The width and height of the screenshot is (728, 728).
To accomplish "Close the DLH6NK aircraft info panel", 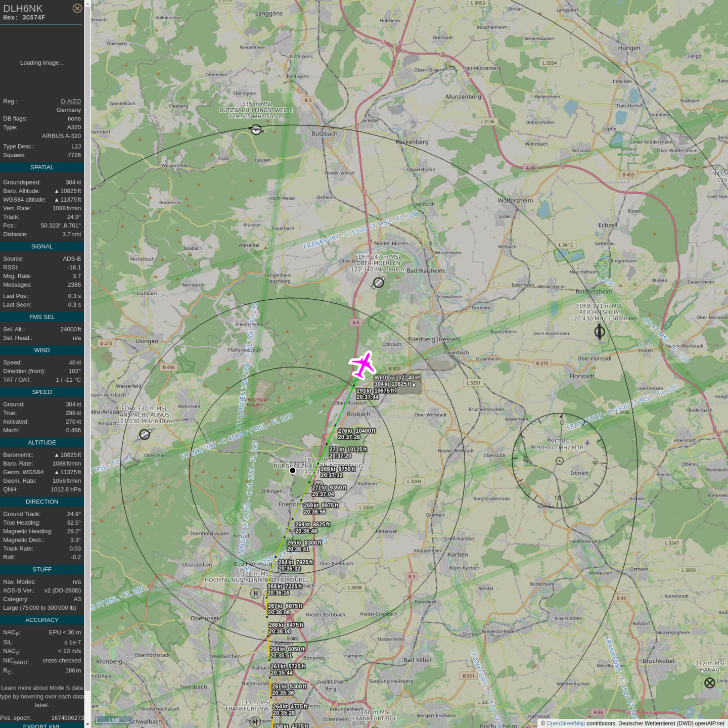I will pyautogui.click(x=77, y=8).
